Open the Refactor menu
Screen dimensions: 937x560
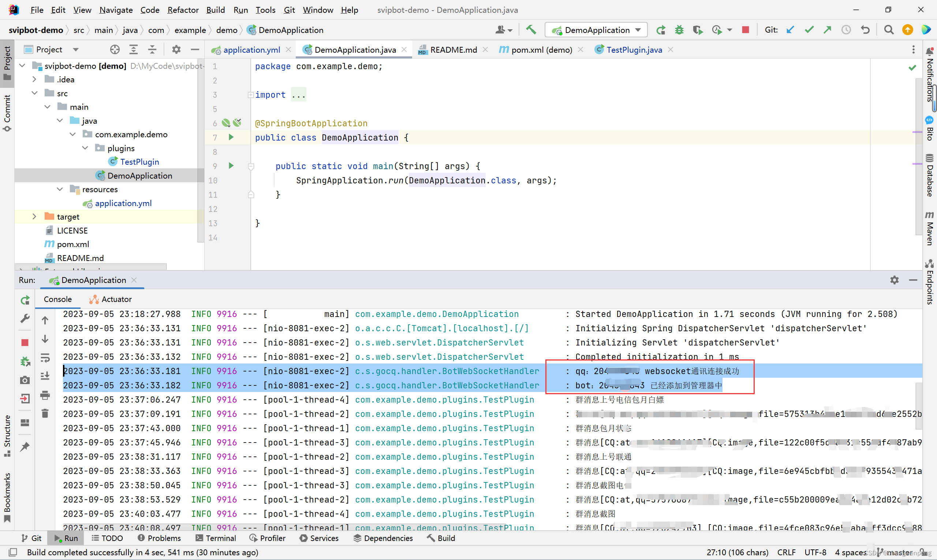[183, 10]
